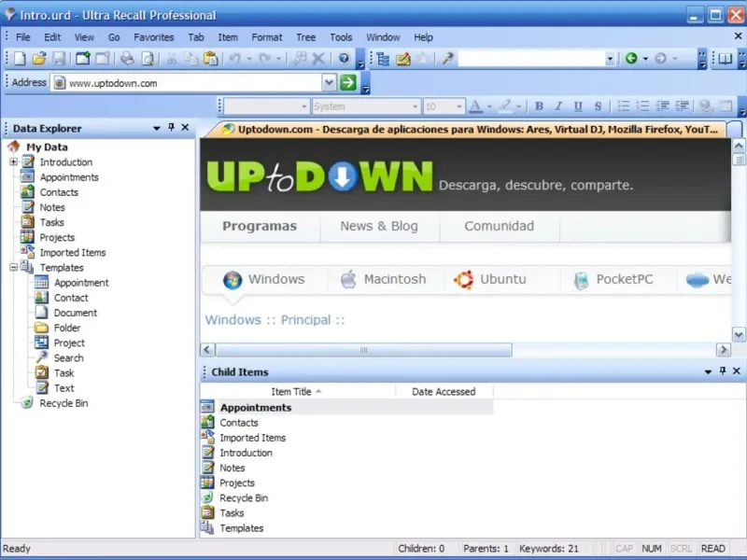The height and width of the screenshot is (560, 747).
Task: Expand the Introduction tree node
Action: pyautogui.click(x=13, y=161)
